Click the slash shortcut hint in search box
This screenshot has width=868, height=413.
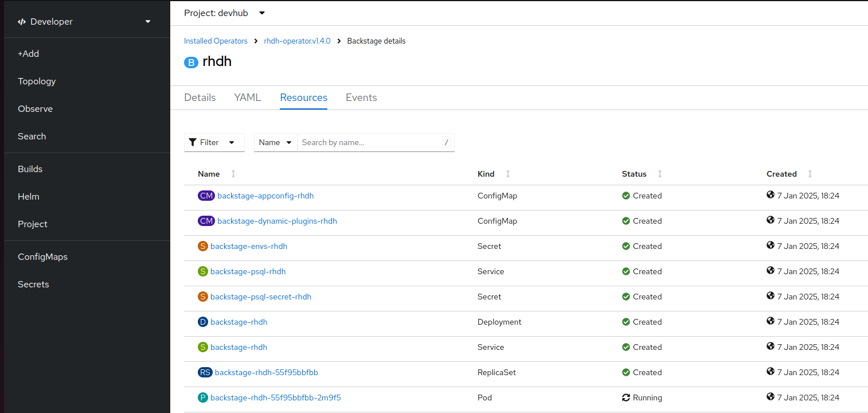(x=447, y=142)
